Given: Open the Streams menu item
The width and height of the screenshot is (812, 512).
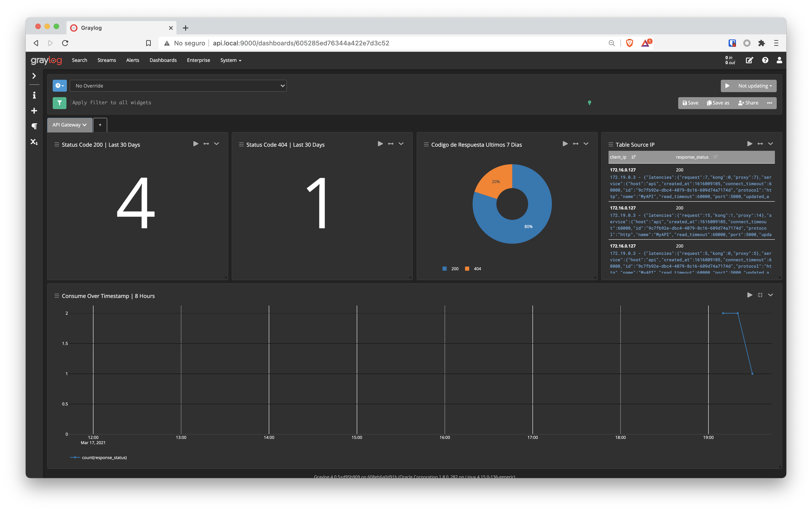Looking at the screenshot, I should tap(107, 60).
